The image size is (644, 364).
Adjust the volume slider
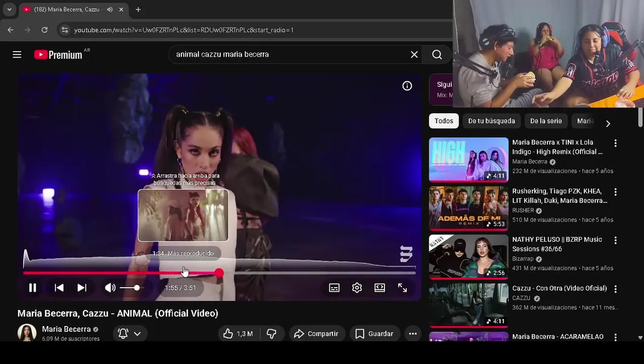pos(132,288)
